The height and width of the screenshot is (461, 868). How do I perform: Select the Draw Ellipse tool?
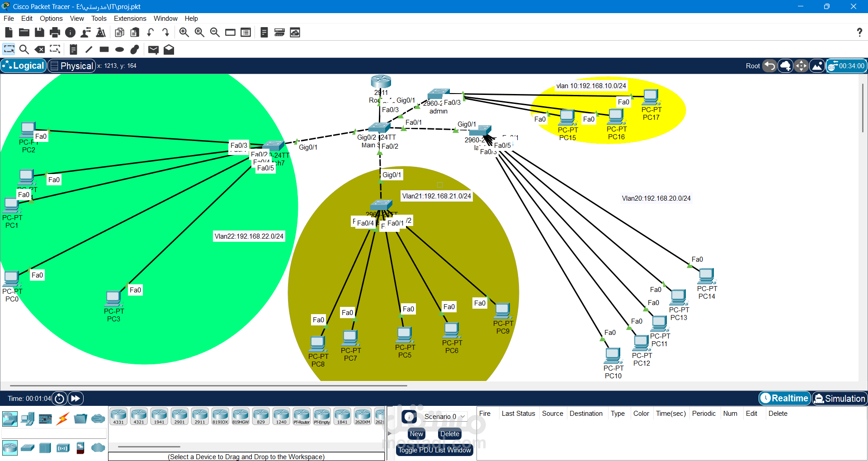(x=119, y=49)
